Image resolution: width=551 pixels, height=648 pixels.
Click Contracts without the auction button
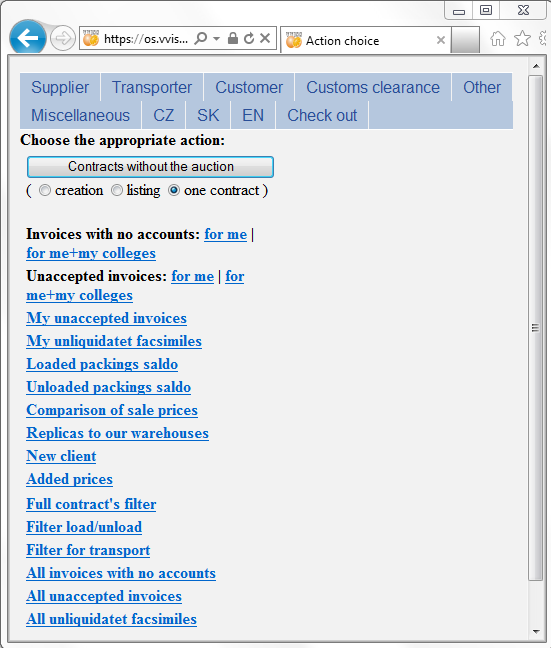pos(150,167)
